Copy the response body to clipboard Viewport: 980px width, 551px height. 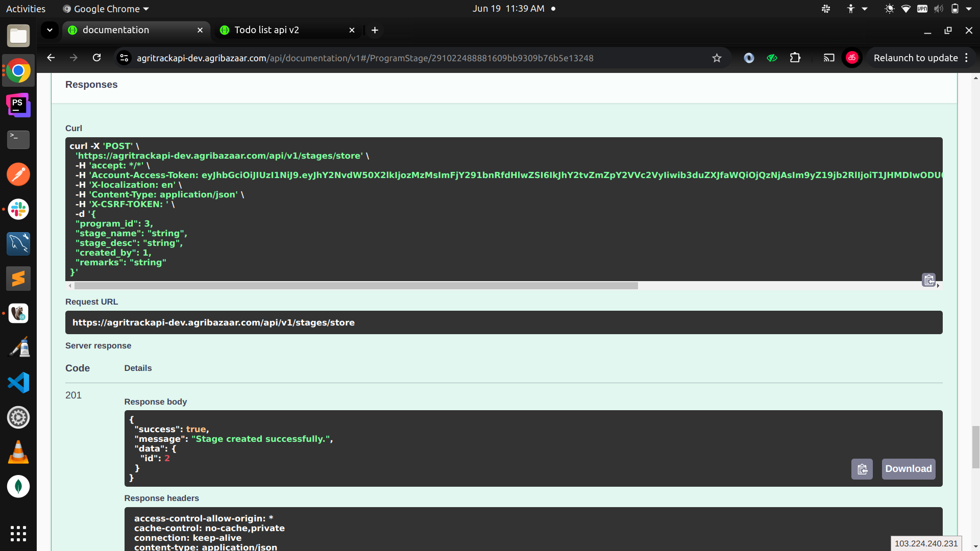(x=862, y=469)
